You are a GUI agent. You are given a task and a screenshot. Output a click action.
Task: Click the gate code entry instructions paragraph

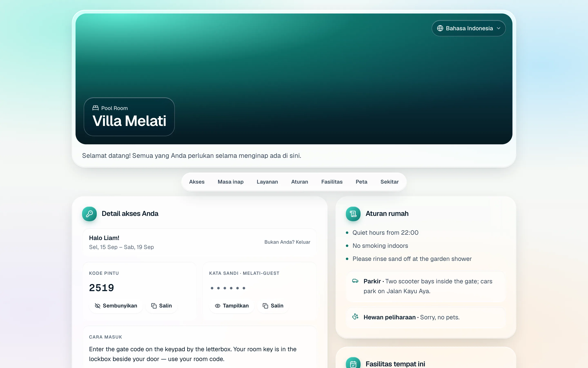193,354
